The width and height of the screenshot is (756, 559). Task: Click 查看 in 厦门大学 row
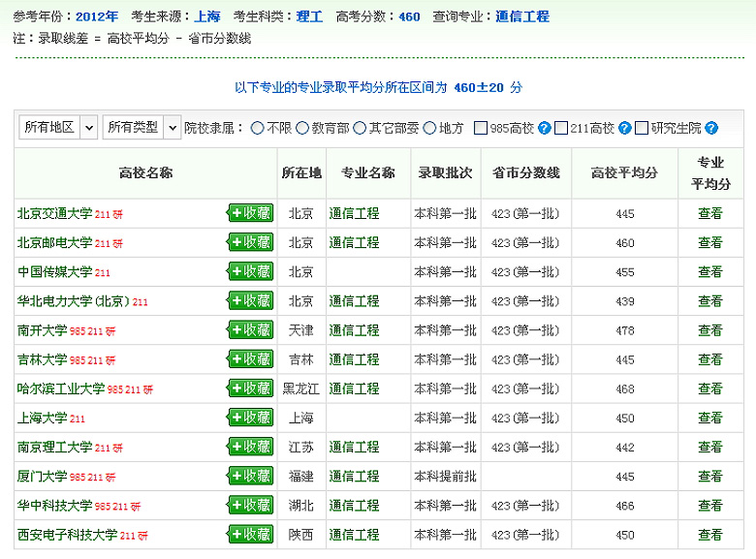(x=710, y=477)
